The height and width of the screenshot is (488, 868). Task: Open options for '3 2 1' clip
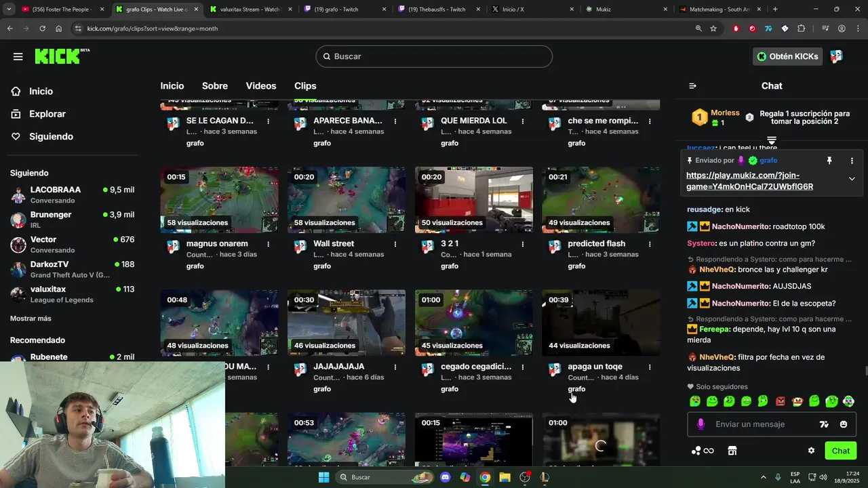[522, 244]
